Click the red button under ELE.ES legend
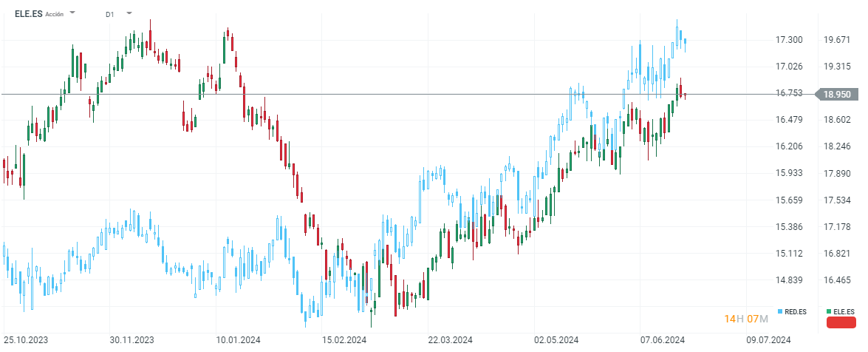This screenshot has width=868, height=352. pyautogui.click(x=841, y=322)
